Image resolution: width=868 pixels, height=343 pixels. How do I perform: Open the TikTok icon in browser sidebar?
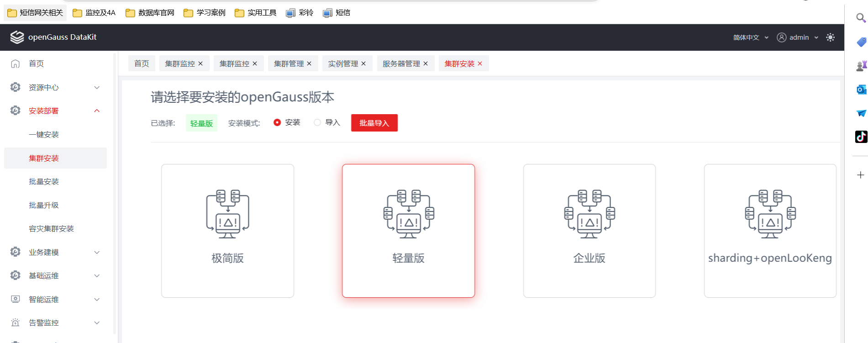(861, 137)
